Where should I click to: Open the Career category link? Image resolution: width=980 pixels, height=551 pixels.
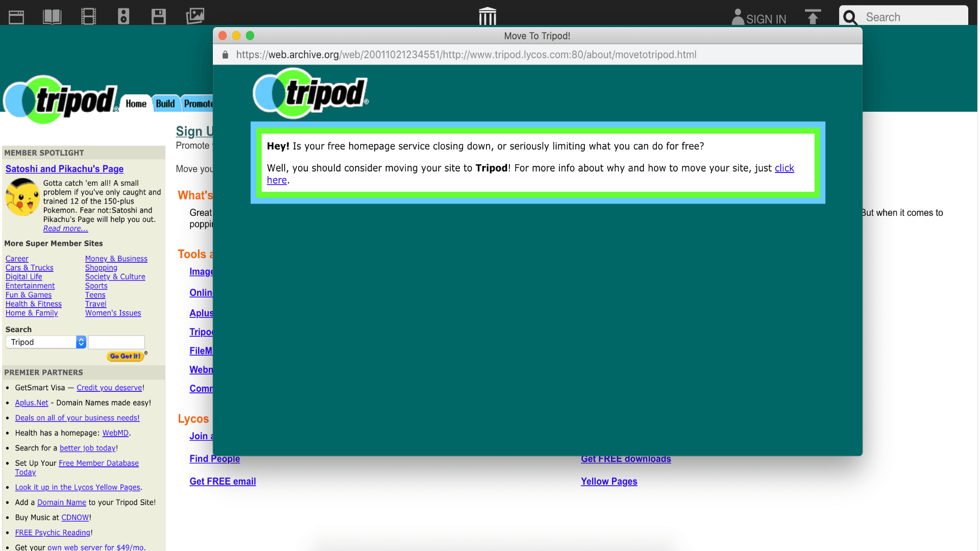[x=17, y=259]
